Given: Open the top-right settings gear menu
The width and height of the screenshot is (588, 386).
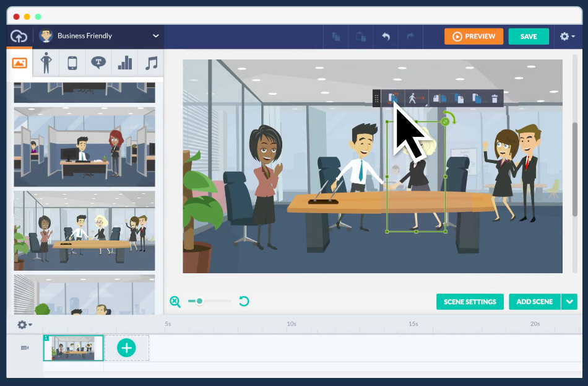Looking at the screenshot, I should [568, 37].
